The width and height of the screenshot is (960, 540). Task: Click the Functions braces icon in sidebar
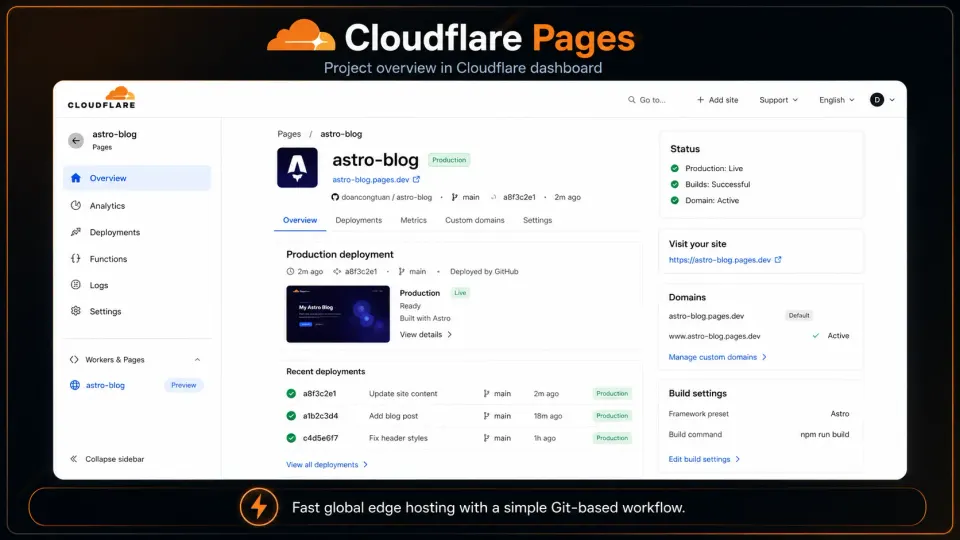[x=75, y=258]
